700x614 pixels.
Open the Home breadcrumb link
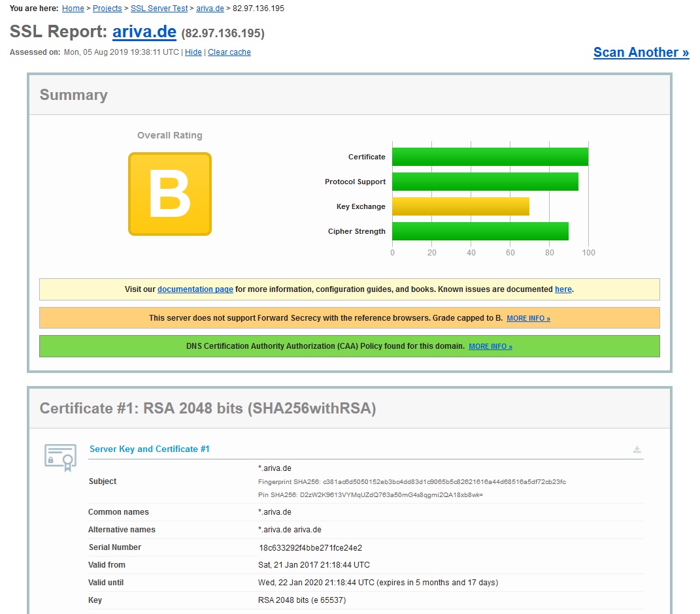(x=73, y=8)
